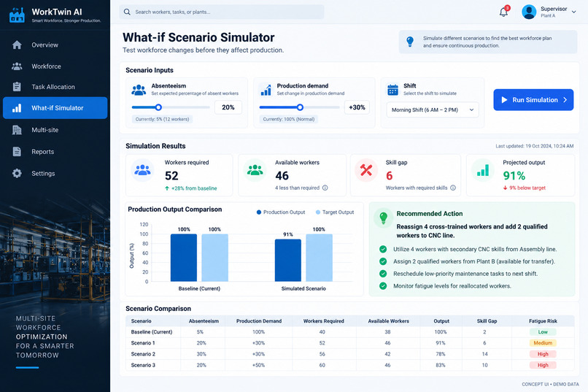Click the What-if Simulator bar chart icon
The width and height of the screenshot is (588, 392).
(17, 108)
